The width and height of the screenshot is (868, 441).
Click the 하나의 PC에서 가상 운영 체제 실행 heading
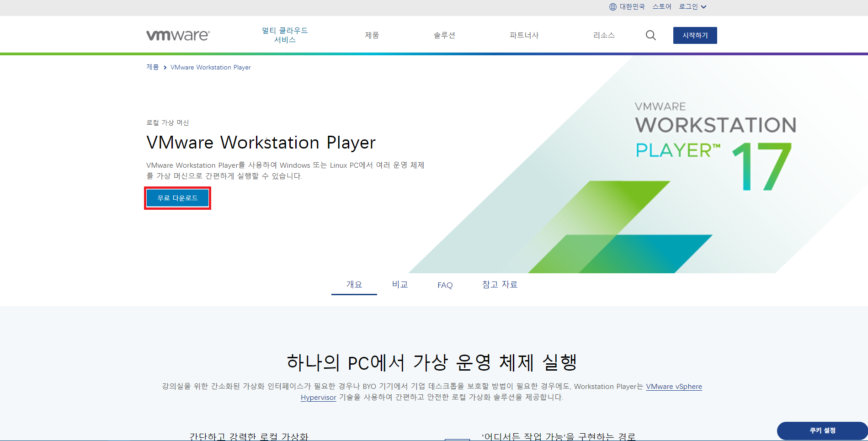(432, 362)
